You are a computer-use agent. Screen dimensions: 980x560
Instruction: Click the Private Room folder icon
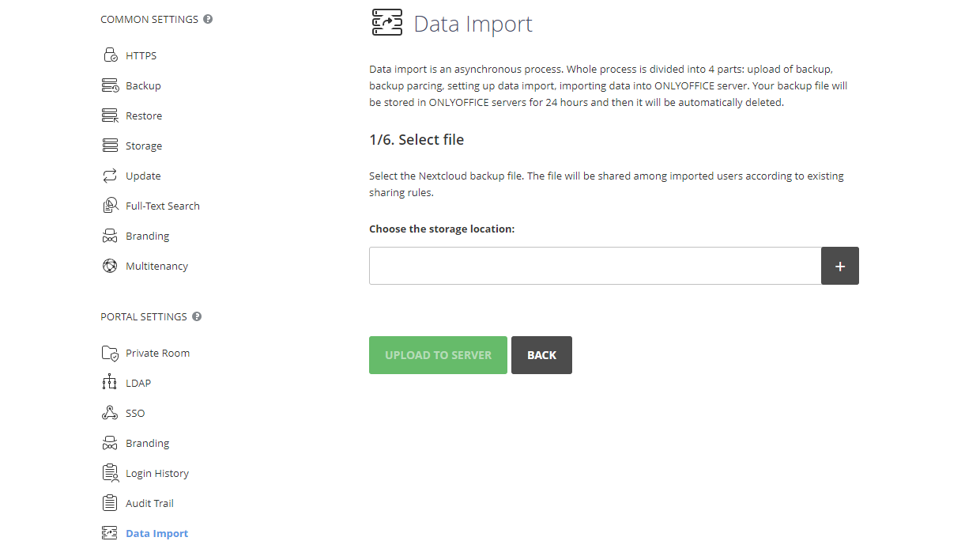point(110,353)
